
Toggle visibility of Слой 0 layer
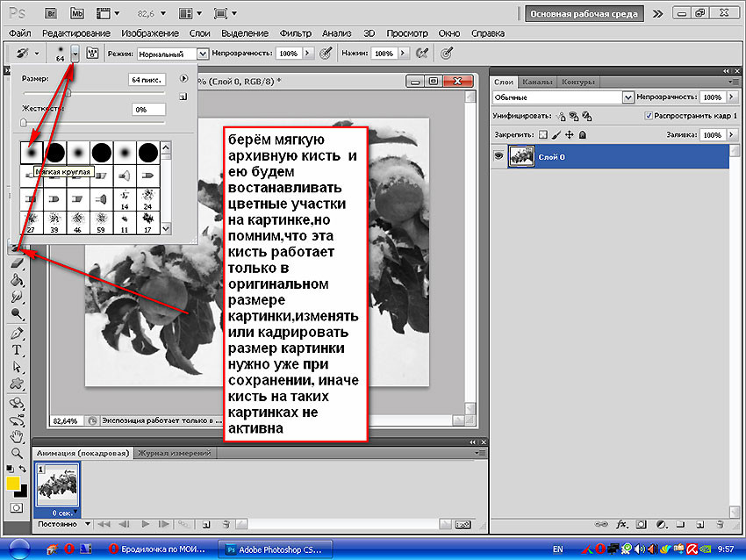pos(499,156)
